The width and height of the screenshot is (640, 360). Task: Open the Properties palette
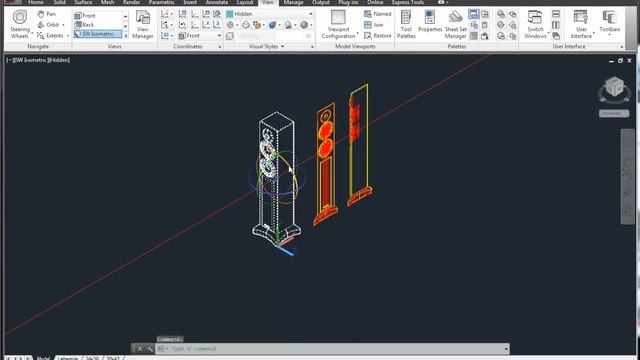430,22
